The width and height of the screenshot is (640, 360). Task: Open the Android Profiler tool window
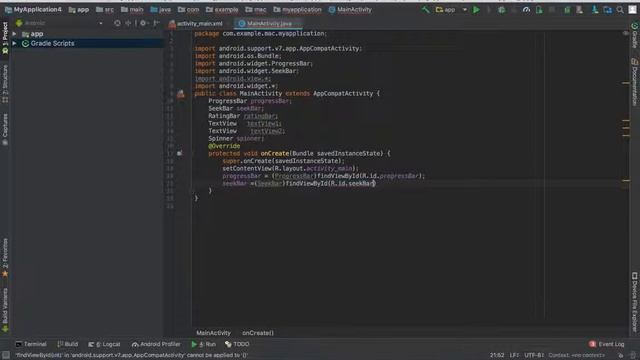tap(156, 344)
